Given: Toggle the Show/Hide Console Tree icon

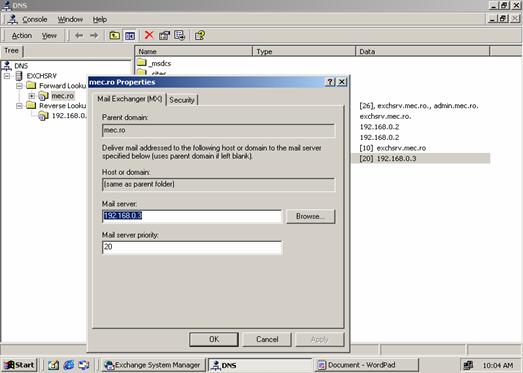Looking at the screenshot, I should pyautogui.click(x=130, y=35).
